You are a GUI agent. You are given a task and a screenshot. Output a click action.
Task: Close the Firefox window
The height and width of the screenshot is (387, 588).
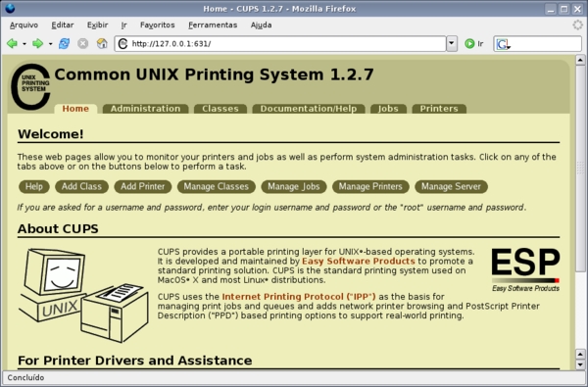pos(578,9)
